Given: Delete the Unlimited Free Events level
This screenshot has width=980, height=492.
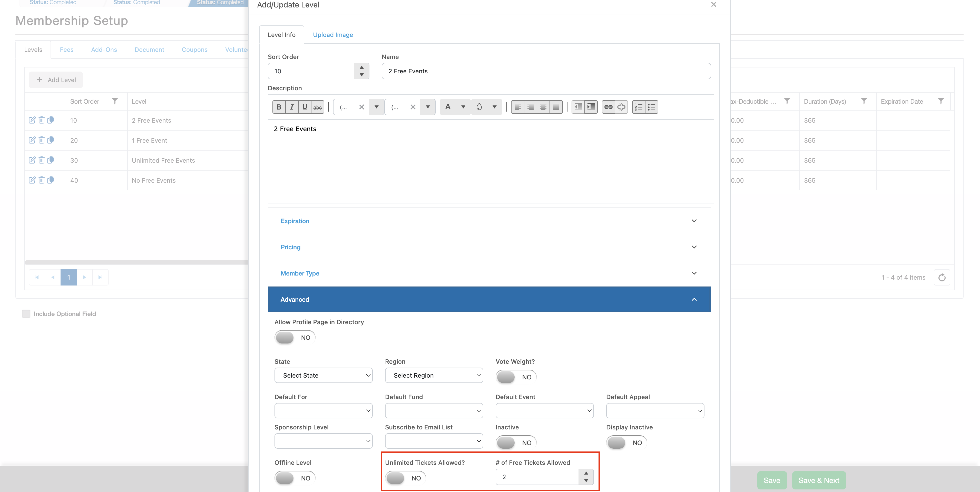Looking at the screenshot, I should pos(42,160).
